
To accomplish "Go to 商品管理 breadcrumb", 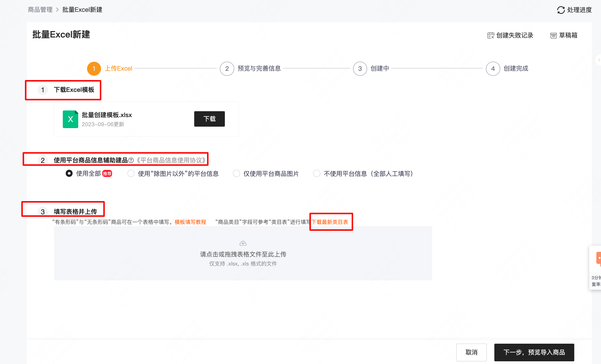I will pos(40,10).
